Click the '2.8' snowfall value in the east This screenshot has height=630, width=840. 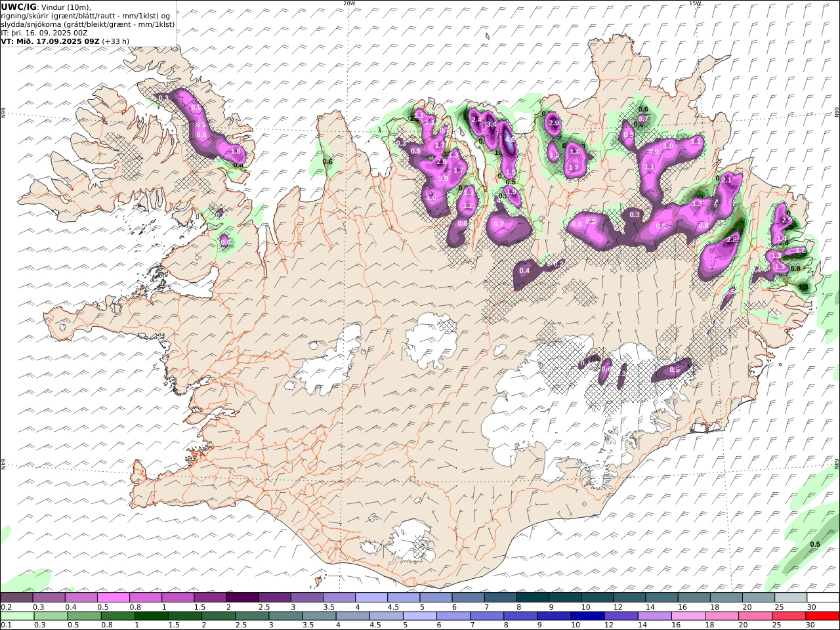[x=732, y=240]
